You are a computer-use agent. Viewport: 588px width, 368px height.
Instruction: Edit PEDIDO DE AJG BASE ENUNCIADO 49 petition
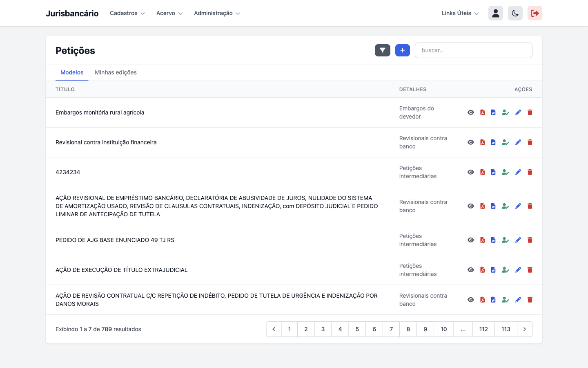pos(518,240)
